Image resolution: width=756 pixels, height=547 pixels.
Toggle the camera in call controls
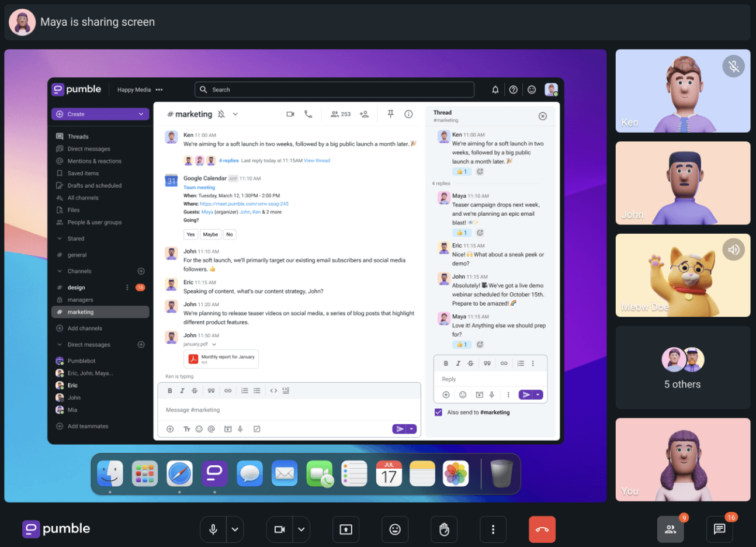280,529
